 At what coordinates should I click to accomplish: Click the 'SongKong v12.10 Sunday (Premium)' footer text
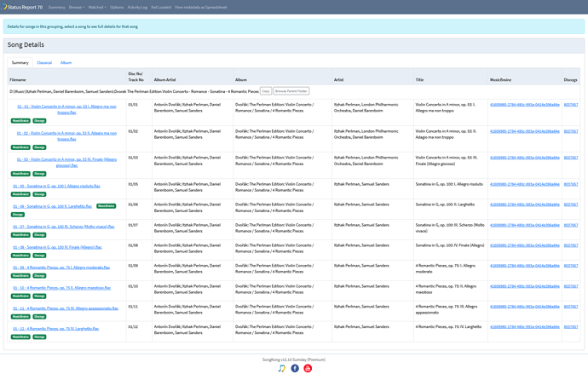coord(294,360)
